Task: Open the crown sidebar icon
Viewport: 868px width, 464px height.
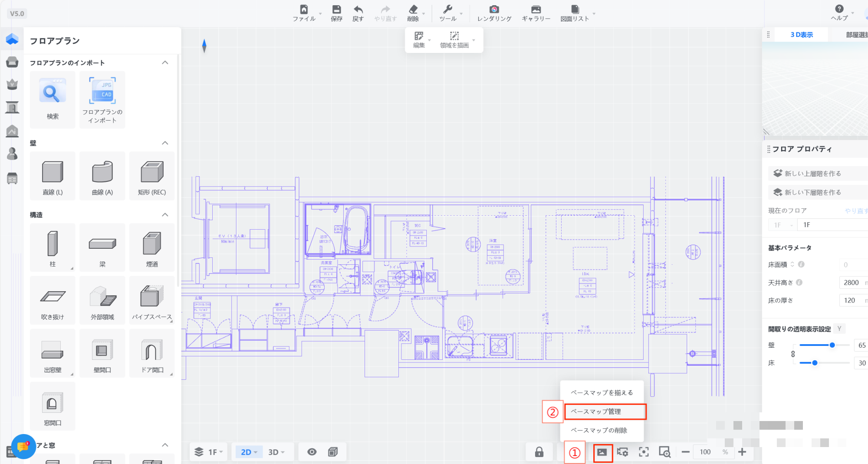Action: tap(12, 84)
